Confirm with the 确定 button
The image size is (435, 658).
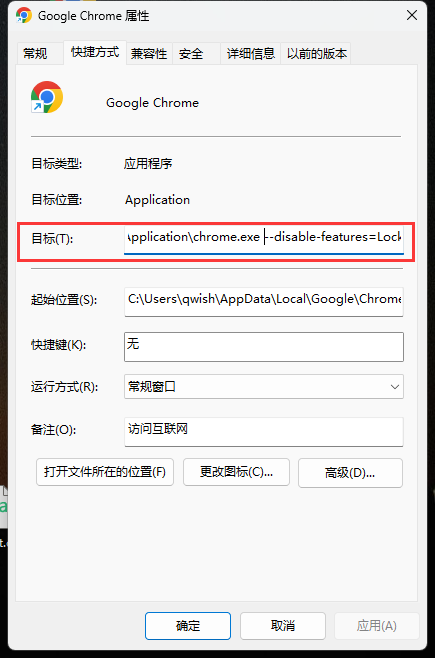(x=188, y=626)
